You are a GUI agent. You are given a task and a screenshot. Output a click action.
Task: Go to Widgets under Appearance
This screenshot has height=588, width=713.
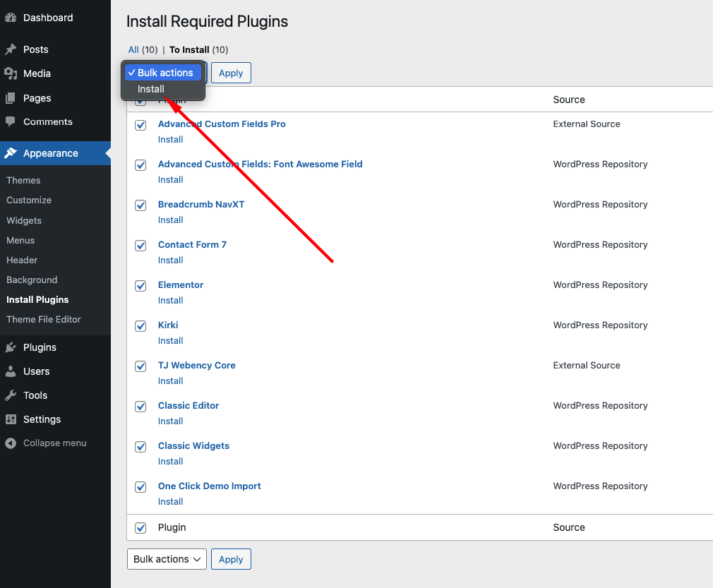click(x=23, y=220)
